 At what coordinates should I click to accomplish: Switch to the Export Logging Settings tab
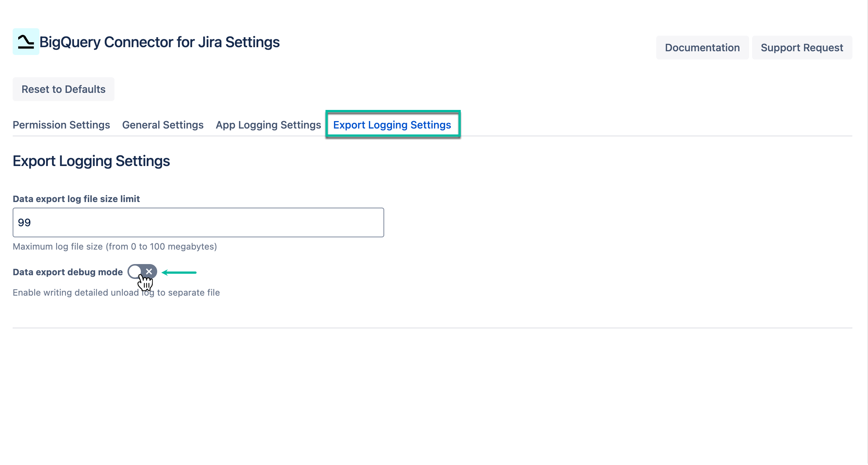(392, 125)
